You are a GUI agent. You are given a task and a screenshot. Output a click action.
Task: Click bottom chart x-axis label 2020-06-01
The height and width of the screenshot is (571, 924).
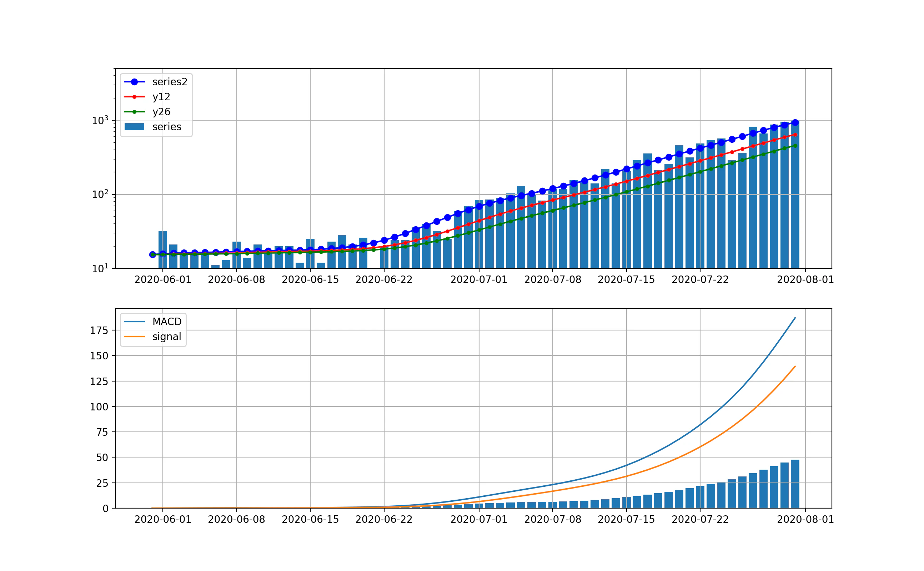[x=163, y=520]
